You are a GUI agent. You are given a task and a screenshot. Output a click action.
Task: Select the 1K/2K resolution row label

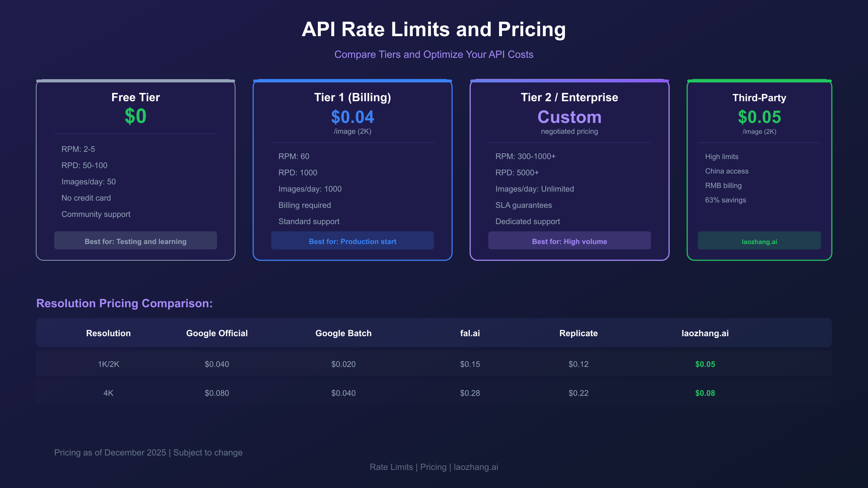(109, 364)
